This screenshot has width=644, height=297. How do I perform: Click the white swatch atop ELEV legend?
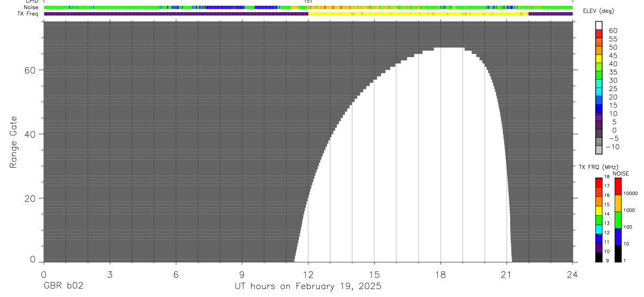coord(598,25)
